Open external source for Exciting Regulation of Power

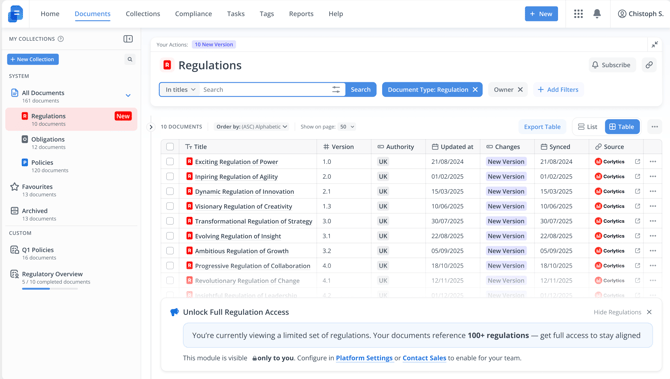coord(638,162)
